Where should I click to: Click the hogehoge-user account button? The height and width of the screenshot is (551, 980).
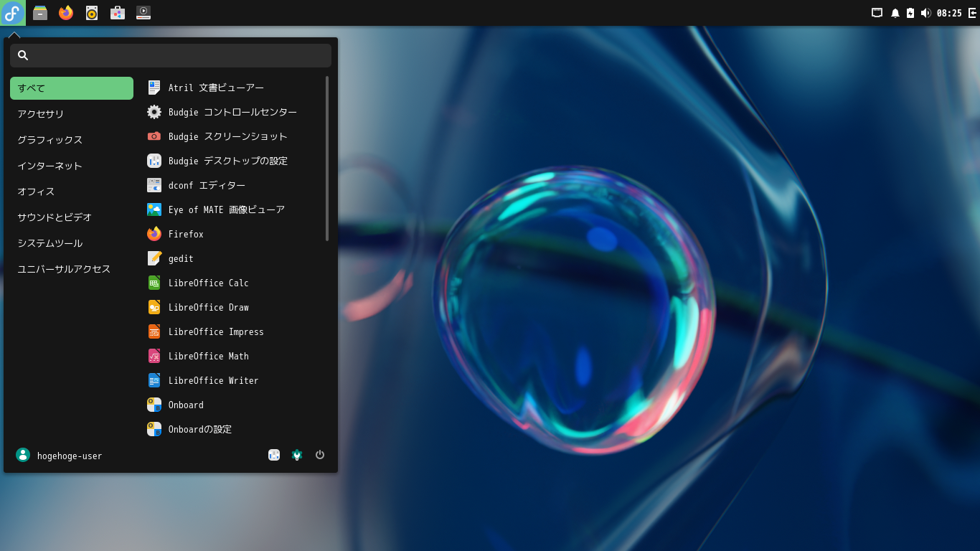pyautogui.click(x=59, y=455)
